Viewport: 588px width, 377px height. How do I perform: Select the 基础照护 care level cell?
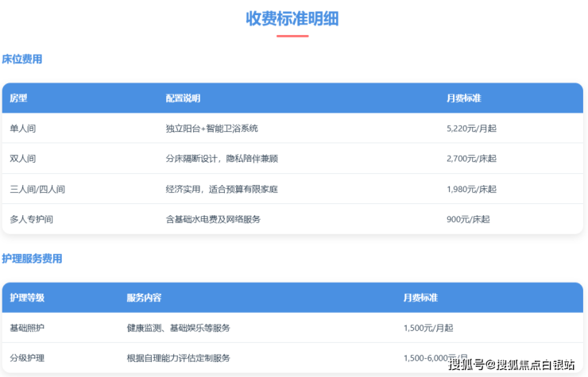tap(27, 328)
